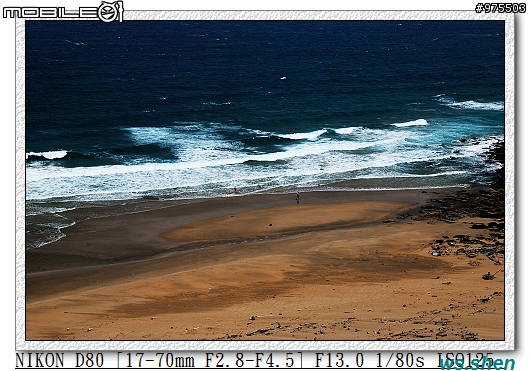Click the image ID text "#975503"
The image size is (530, 371).
pyautogui.click(x=500, y=8)
